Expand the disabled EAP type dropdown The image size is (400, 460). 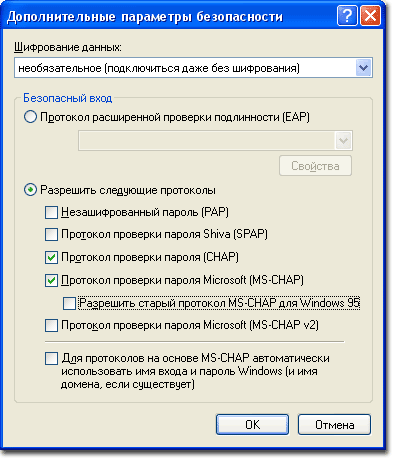coord(343,141)
